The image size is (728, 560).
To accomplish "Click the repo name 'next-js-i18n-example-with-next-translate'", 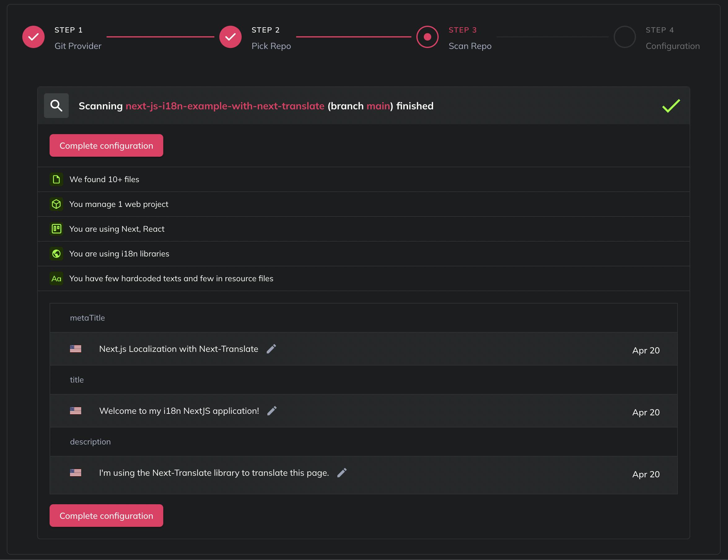I will (225, 106).
